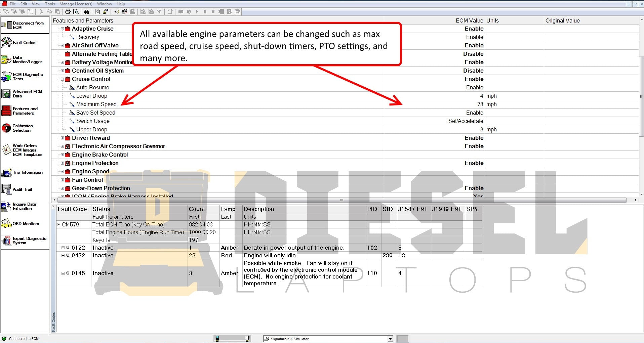
Task: Open the Audit Trail view
Action: pos(22,189)
